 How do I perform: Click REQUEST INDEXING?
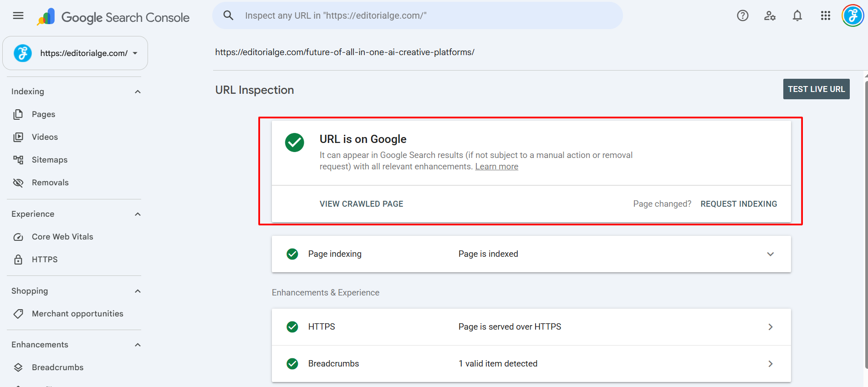(739, 204)
